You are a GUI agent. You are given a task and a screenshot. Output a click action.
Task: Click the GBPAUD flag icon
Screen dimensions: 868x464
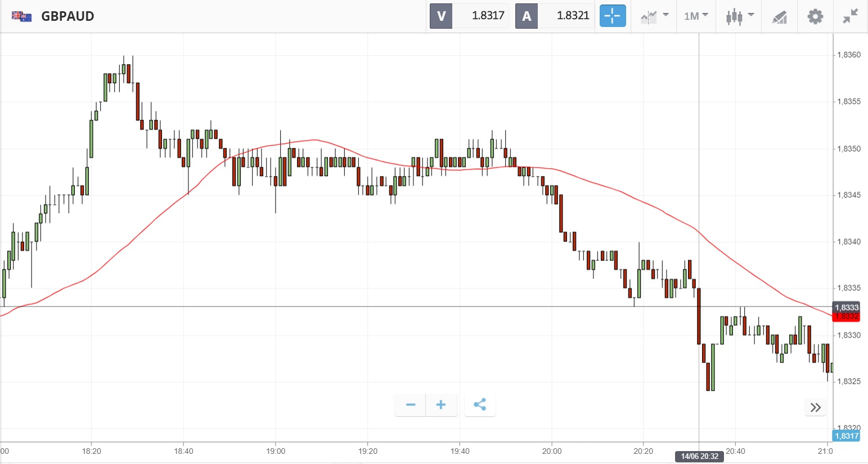[x=22, y=16]
